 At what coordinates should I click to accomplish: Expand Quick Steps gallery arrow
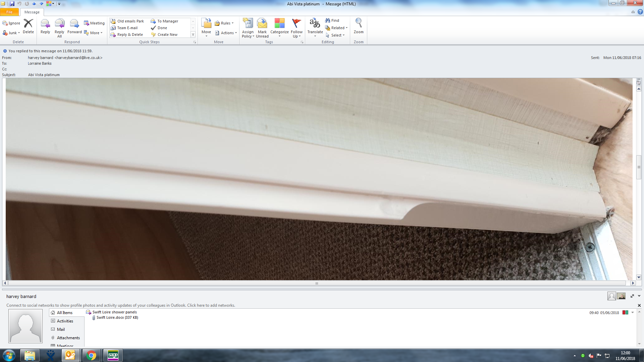[x=193, y=35]
